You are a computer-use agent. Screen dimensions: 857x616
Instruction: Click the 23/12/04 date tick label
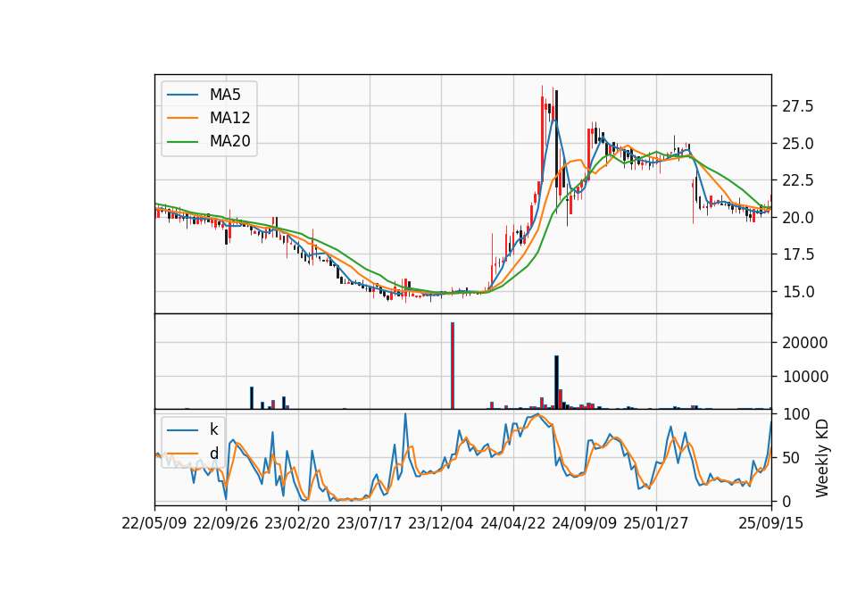440,524
